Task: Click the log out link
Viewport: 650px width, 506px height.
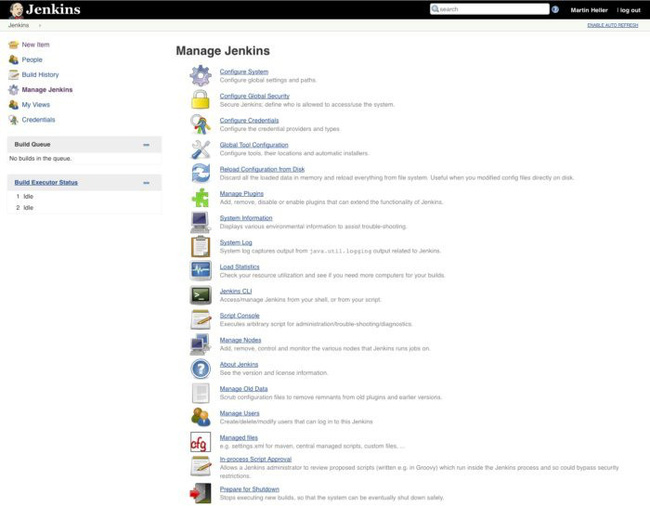Action: tap(630, 10)
